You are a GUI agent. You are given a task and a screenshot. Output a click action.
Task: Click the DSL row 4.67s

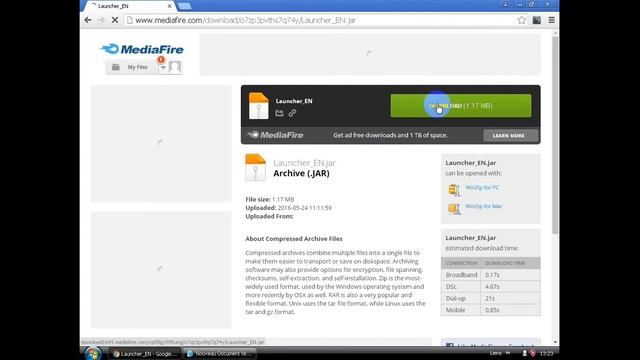[491, 287]
